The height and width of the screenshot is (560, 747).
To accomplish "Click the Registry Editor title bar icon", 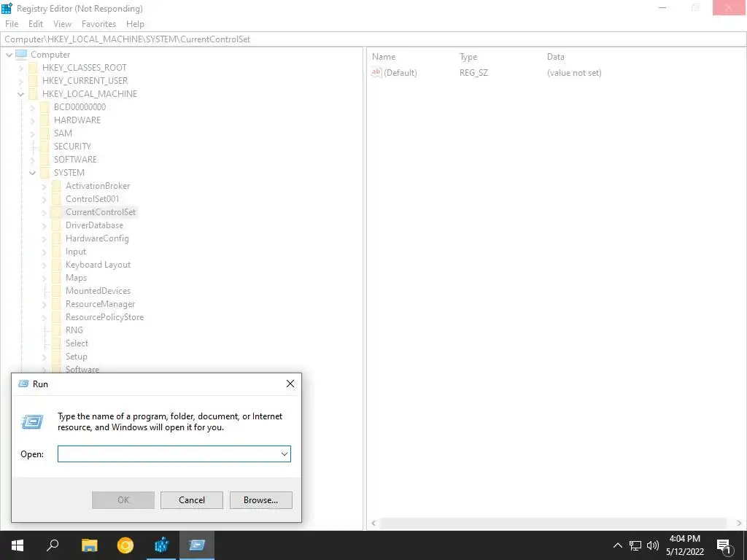I will 7,8.
